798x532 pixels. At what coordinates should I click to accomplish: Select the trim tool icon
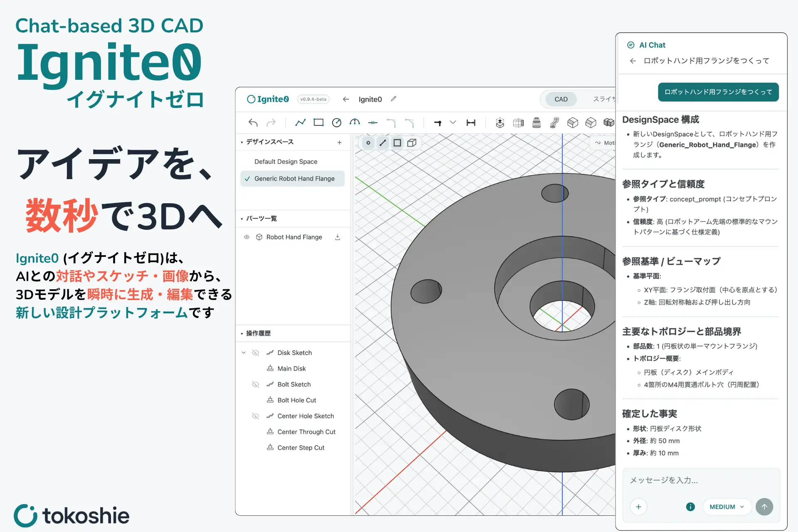coord(373,123)
